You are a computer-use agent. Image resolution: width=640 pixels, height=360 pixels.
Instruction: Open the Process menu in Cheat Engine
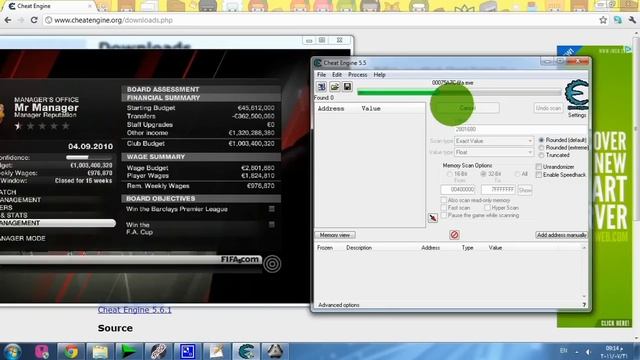pyautogui.click(x=358, y=75)
